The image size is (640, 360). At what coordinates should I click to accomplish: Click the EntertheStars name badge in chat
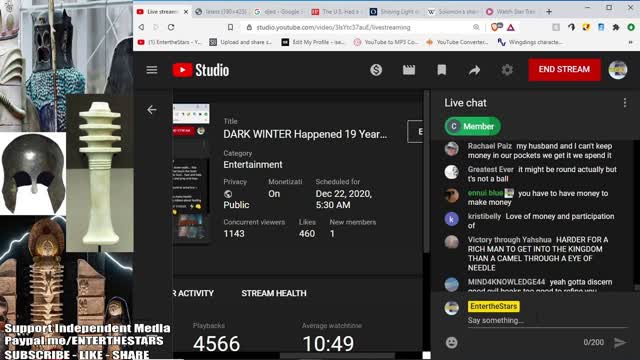(x=493, y=306)
